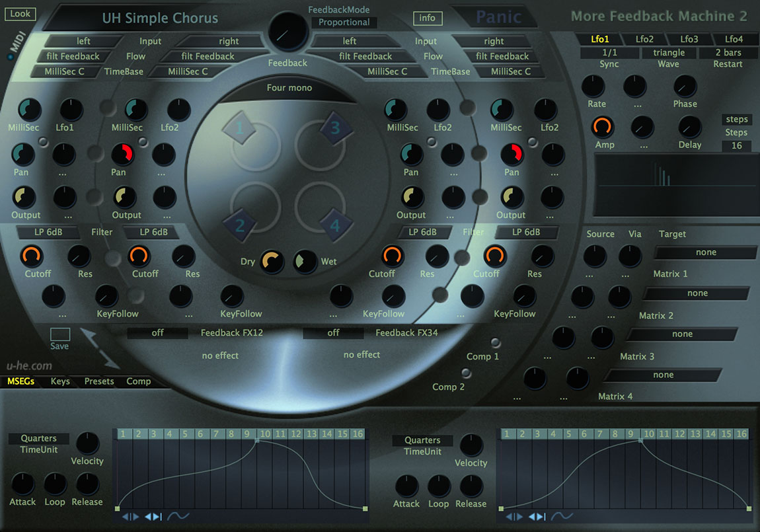This screenshot has height=532, width=760.
Task: Click the UH Simple Chorus preset name
Action: [160, 18]
